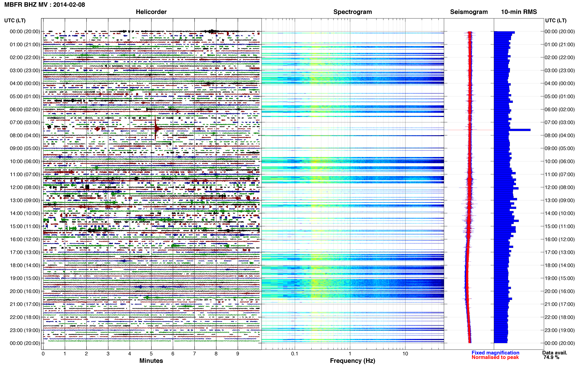This screenshot has width=588, height=368.
Task: Click the large red spike event on helicorder
Action: [x=156, y=128]
